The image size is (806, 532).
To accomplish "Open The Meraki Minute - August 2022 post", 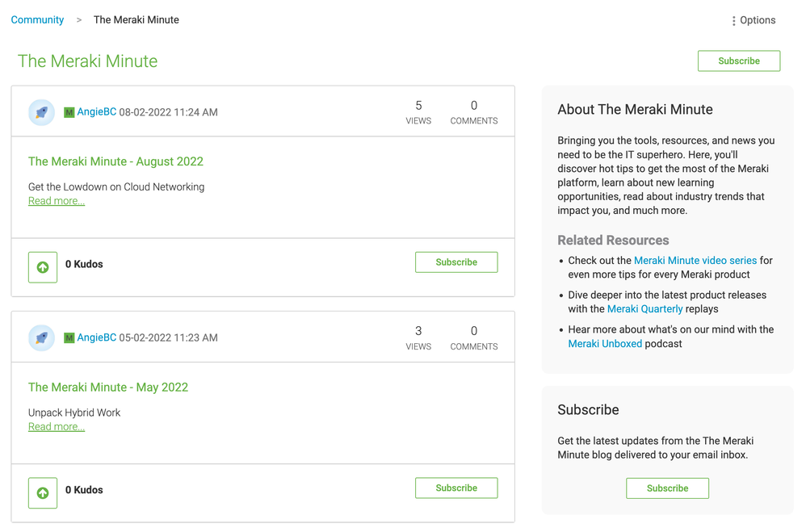I will (115, 161).
